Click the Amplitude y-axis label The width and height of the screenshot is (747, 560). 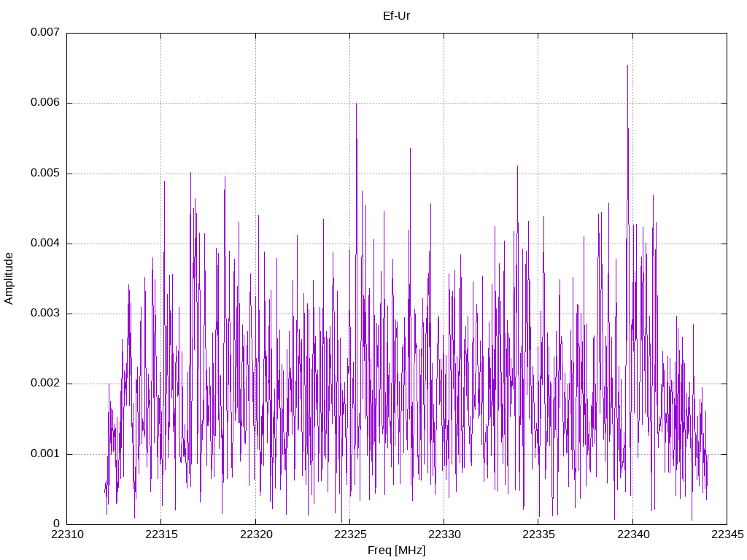pyautogui.click(x=9, y=279)
